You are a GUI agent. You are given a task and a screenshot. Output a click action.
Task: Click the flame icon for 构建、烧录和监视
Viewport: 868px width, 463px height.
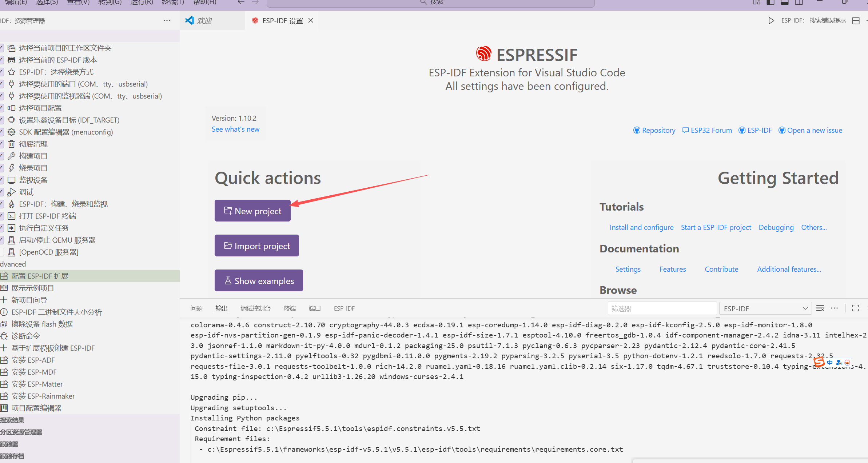[x=12, y=204]
